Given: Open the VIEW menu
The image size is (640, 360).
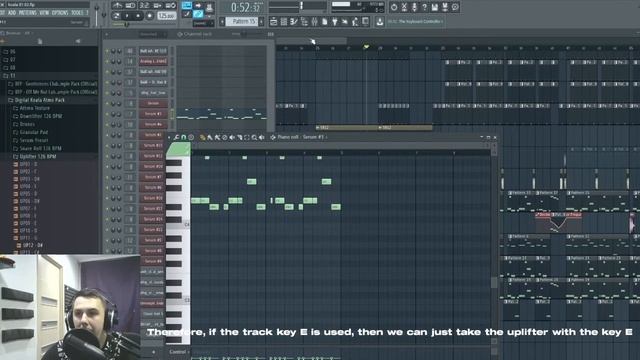Looking at the screenshot, I should pos(44,13).
